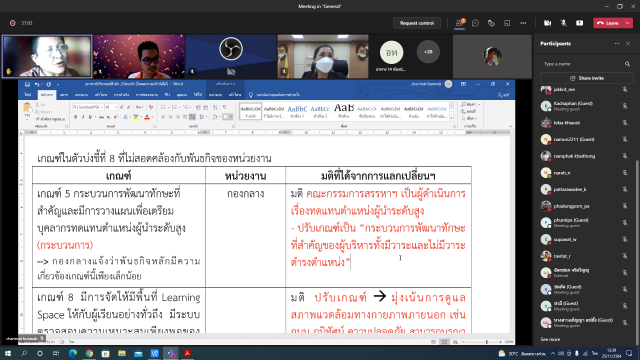Click the Save icon in Word
Viewport: 640px width, 360px height.
[x=27, y=84]
